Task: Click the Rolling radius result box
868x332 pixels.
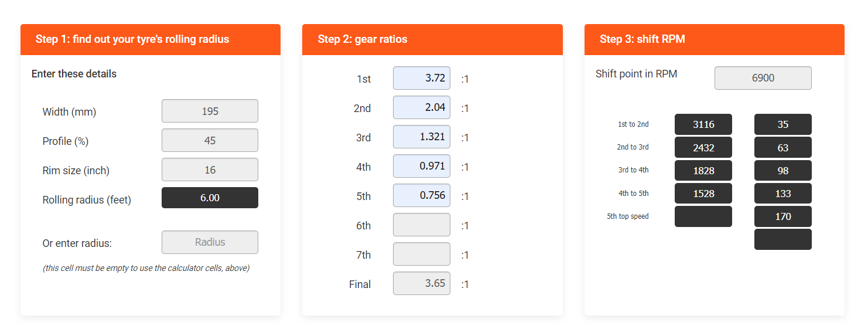Action: (210, 198)
